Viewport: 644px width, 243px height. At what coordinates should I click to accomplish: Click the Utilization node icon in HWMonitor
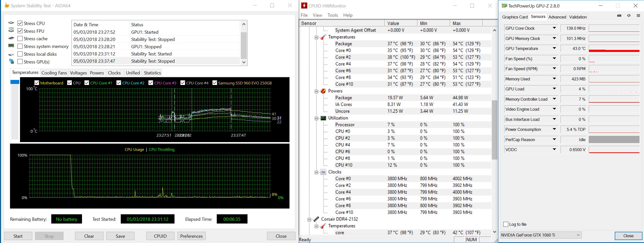[x=323, y=118]
